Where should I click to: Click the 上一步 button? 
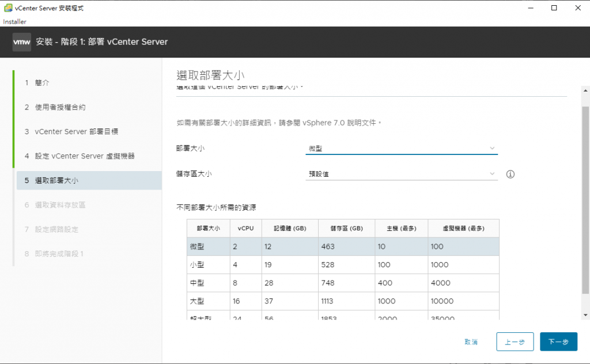tap(515, 342)
